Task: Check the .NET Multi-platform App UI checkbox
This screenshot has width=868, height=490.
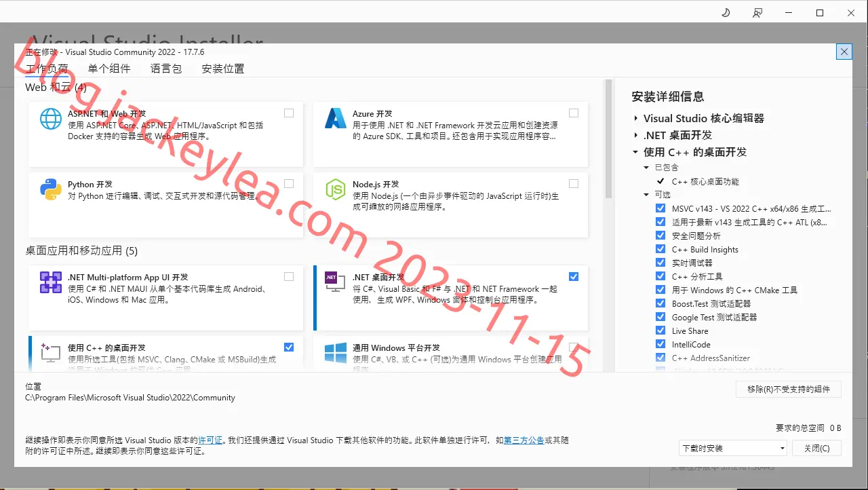Action: click(289, 277)
